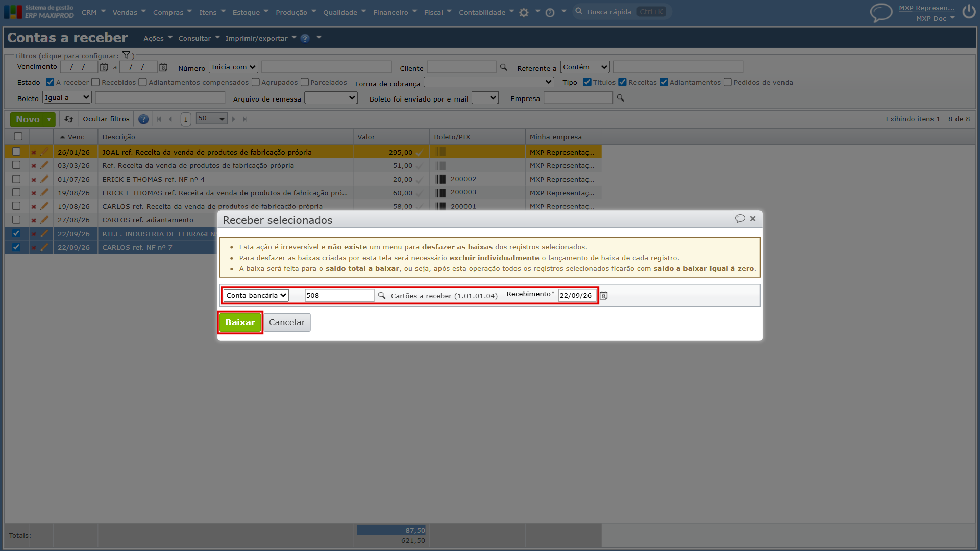Delete the 26/01/26 JOAL record
Viewport: 980px width, 551px height.
click(x=34, y=152)
